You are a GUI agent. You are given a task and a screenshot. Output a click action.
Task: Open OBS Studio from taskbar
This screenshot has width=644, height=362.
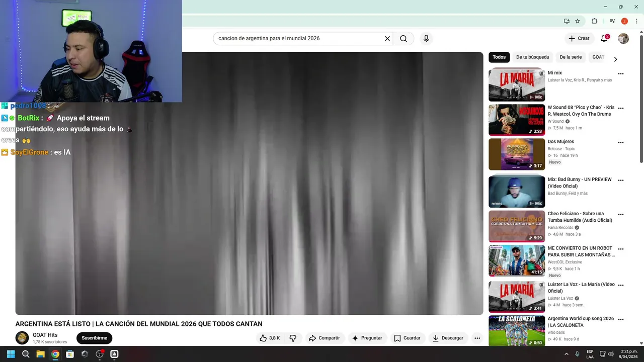pos(100,354)
